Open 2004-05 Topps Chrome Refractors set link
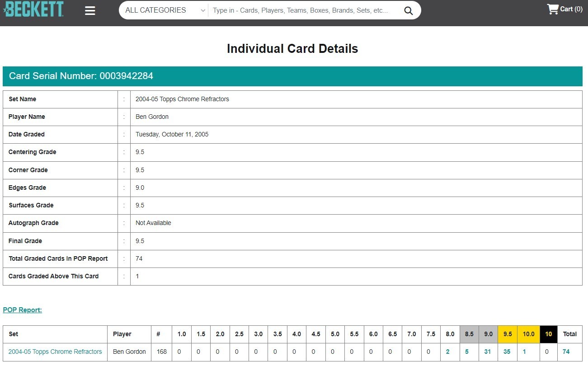The width and height of the screenshot is (588, 366). click(55, 352)
